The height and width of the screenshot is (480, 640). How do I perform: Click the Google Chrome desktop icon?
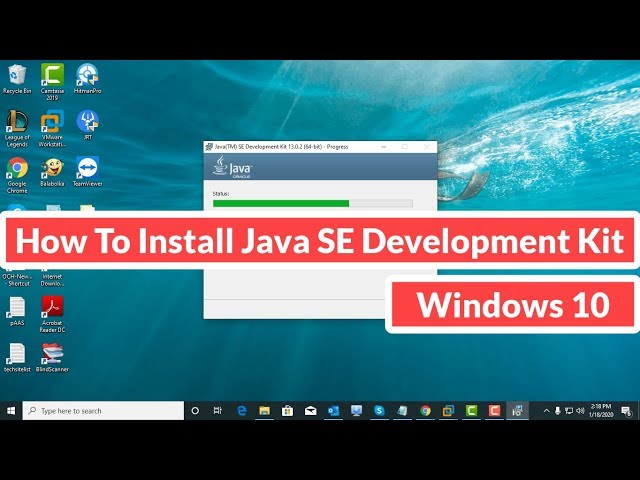(x=17, y=176)
